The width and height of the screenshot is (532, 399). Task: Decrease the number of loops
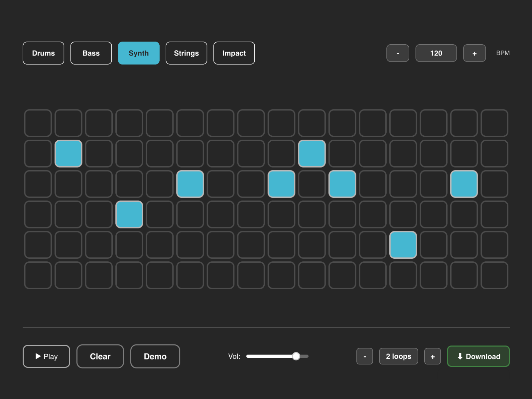coord(364,356)
